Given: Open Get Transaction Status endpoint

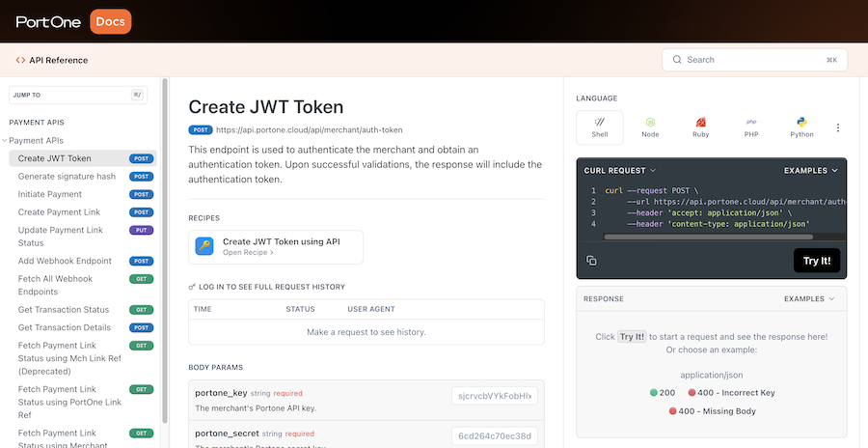Looking at the screenshot, I should [x=83, y=309].
